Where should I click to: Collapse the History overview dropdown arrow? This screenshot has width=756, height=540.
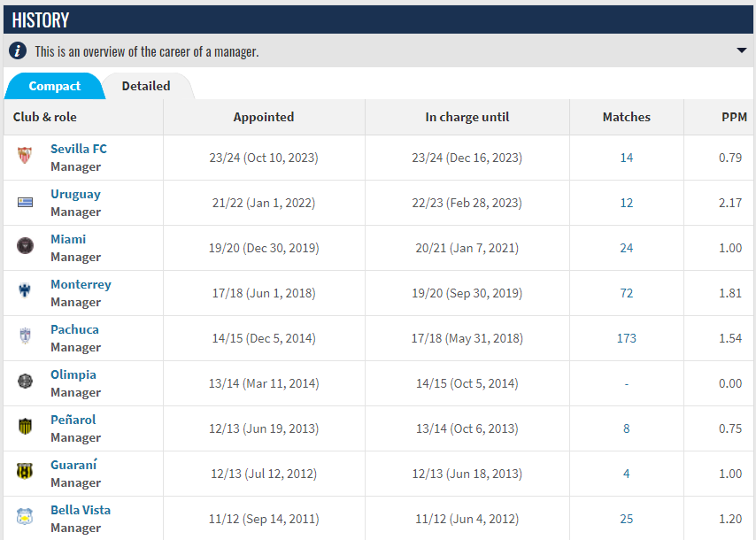(x=741, y=50)
